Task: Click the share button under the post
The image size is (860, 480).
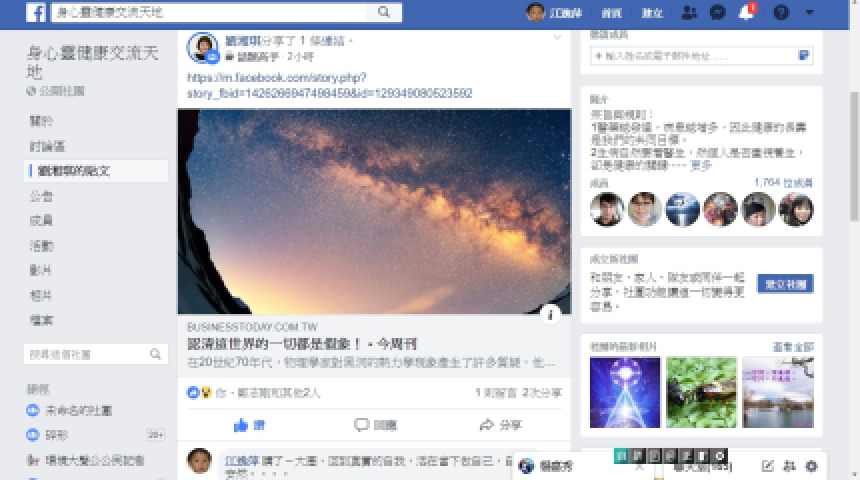Action: point(500,425)
